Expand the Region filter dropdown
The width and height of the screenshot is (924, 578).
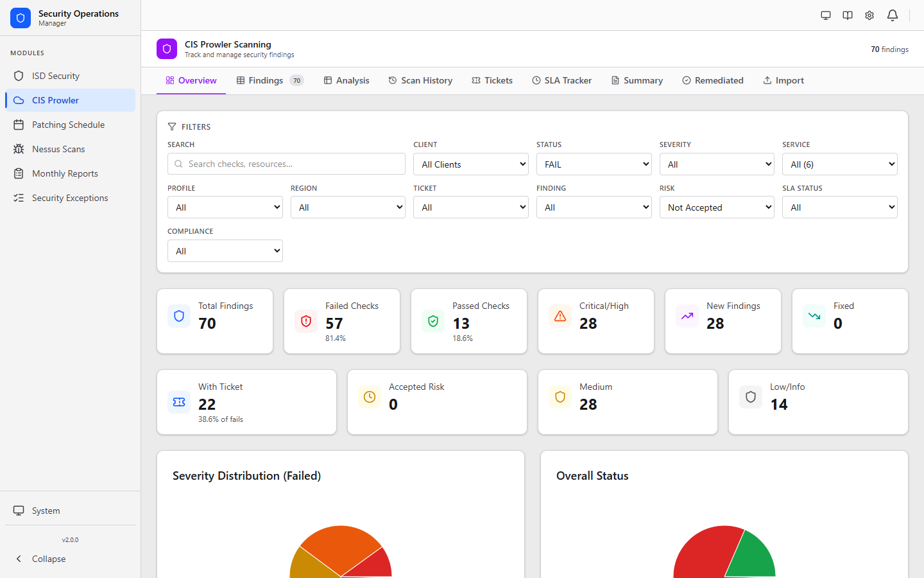coord(348,207)
